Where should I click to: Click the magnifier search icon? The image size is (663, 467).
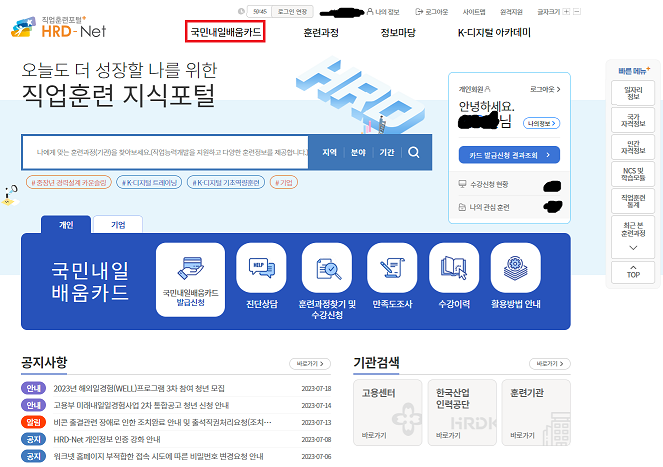pyautogui.click(x=414, y=152)
